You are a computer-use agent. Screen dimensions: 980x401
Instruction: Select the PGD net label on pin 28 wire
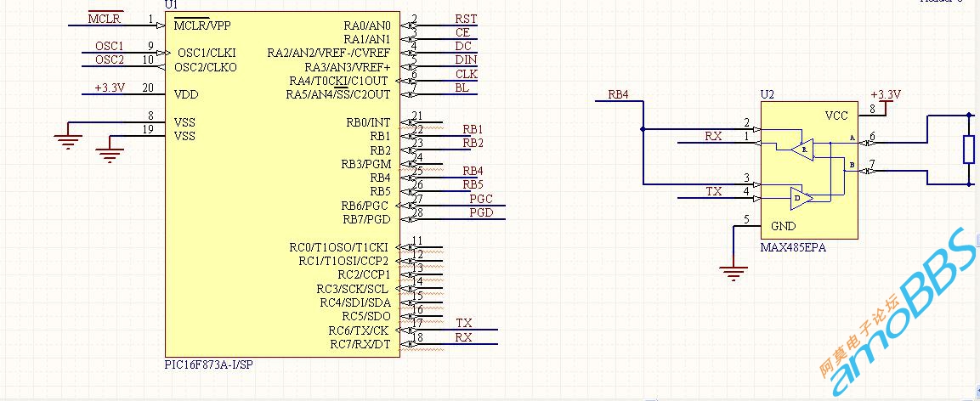point(481,213)
